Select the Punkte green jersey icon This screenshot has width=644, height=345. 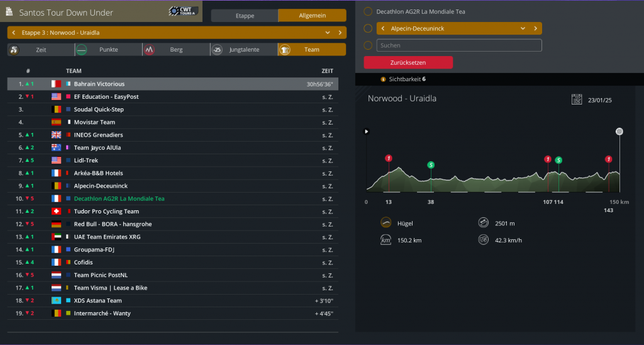tap(82, 50)
